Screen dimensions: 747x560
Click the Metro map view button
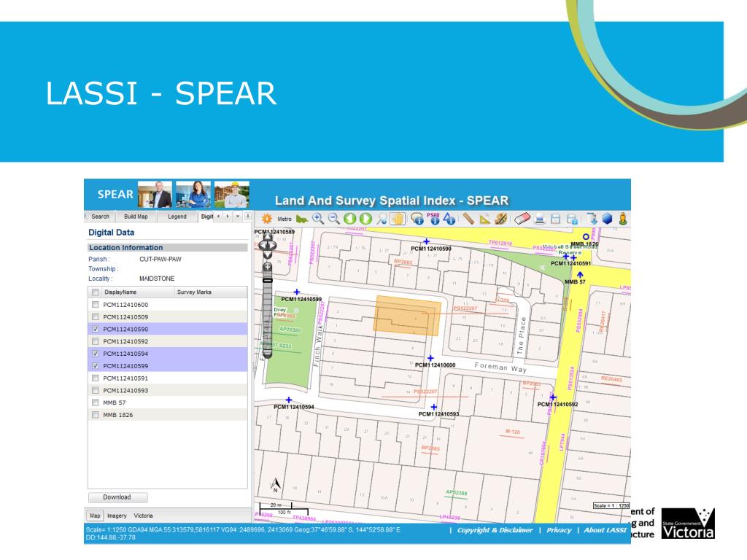285,219
